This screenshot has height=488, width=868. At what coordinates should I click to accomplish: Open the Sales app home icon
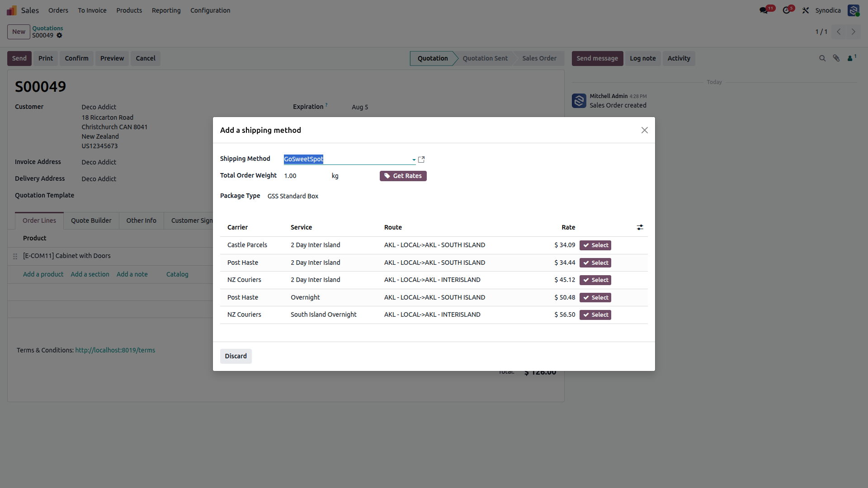(12, 10)
